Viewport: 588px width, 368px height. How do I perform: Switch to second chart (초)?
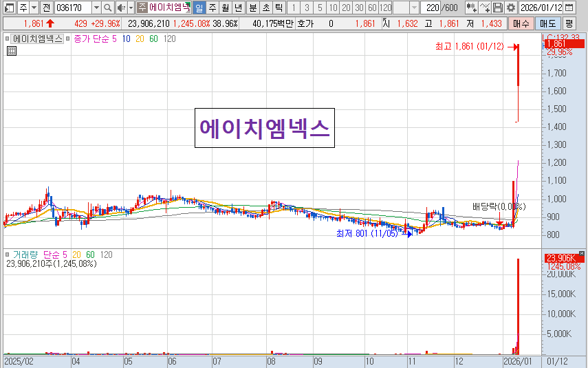[x=266, y=8]
